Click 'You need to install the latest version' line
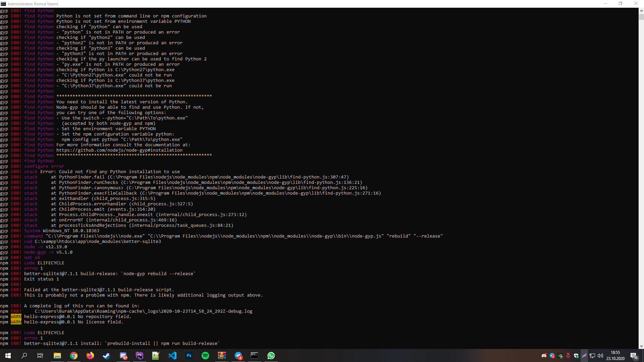The image size is (644, 362). (122, 102)
